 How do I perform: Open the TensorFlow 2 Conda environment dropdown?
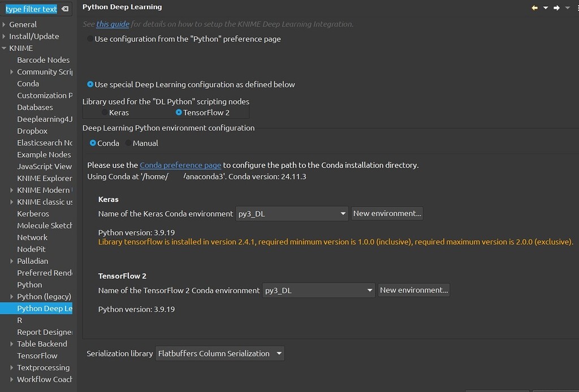tap(369, 290)
